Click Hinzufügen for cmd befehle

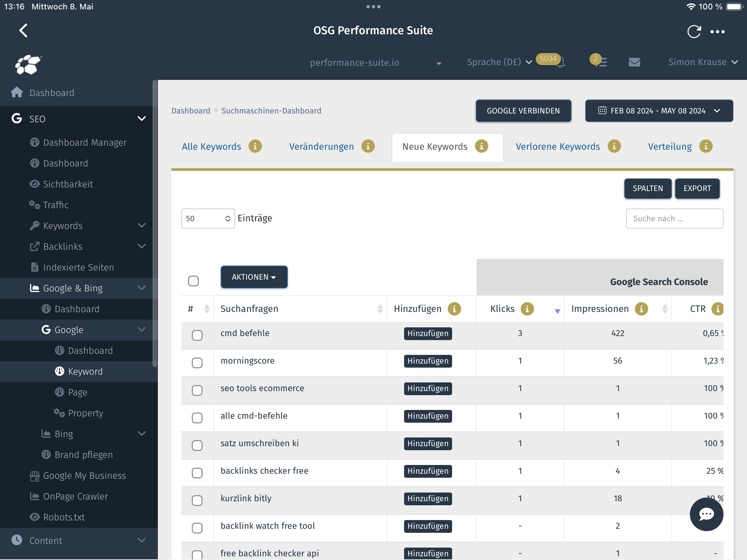tap(428, 333)
